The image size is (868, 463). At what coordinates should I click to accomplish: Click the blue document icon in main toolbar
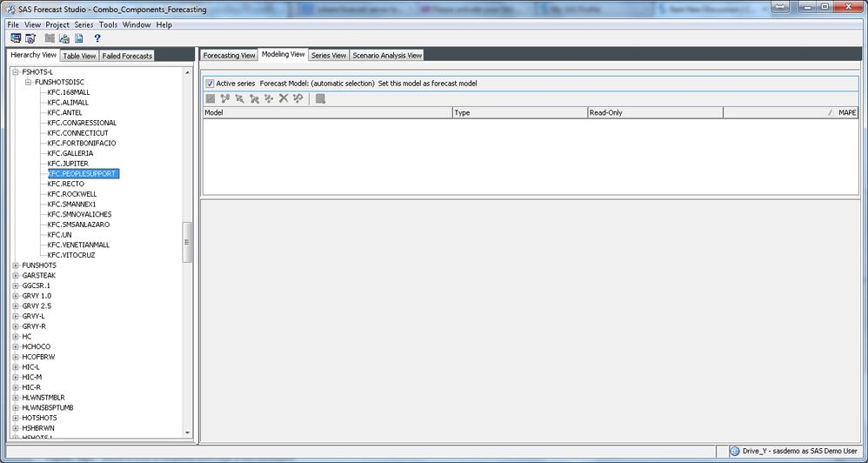[x=78, y=38]
